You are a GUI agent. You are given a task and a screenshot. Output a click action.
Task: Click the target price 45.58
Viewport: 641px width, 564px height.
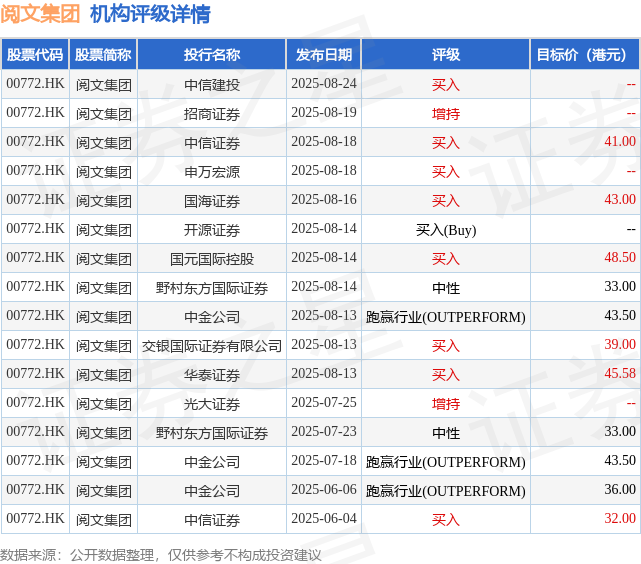pyautogui.click(x=620, y=374)
